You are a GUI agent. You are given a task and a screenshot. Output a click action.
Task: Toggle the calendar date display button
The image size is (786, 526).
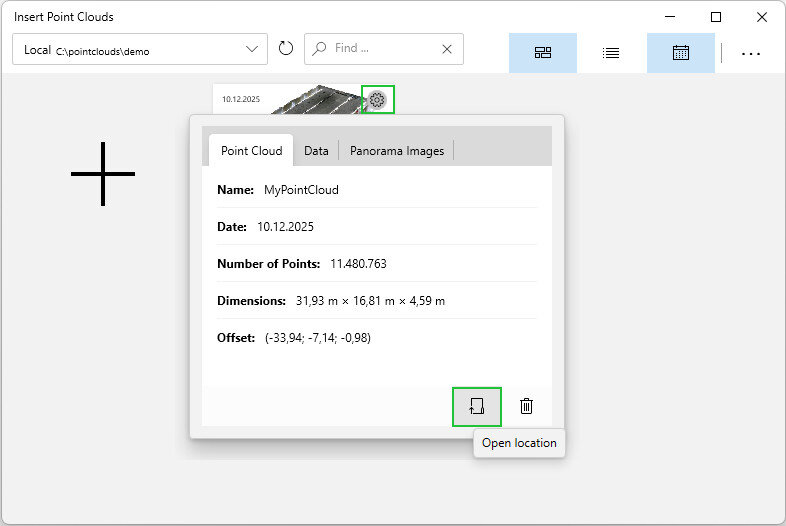(681, 53)
